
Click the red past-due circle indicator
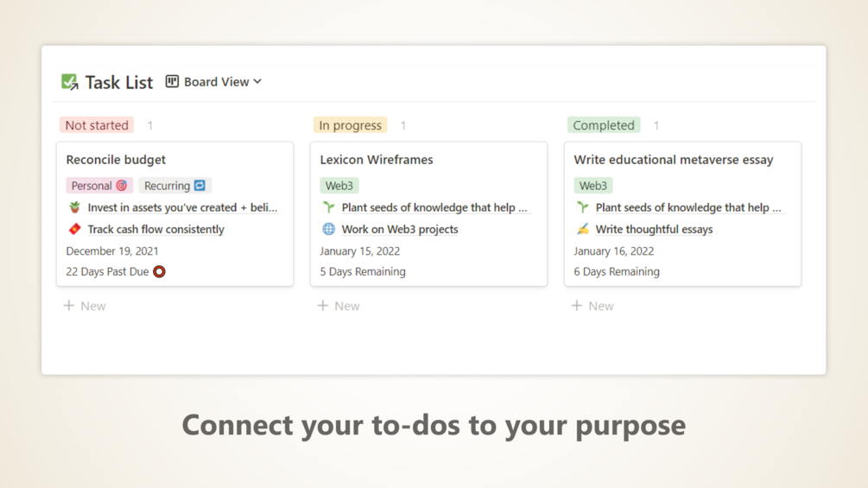pyautogui.click(x=159, y=271)
